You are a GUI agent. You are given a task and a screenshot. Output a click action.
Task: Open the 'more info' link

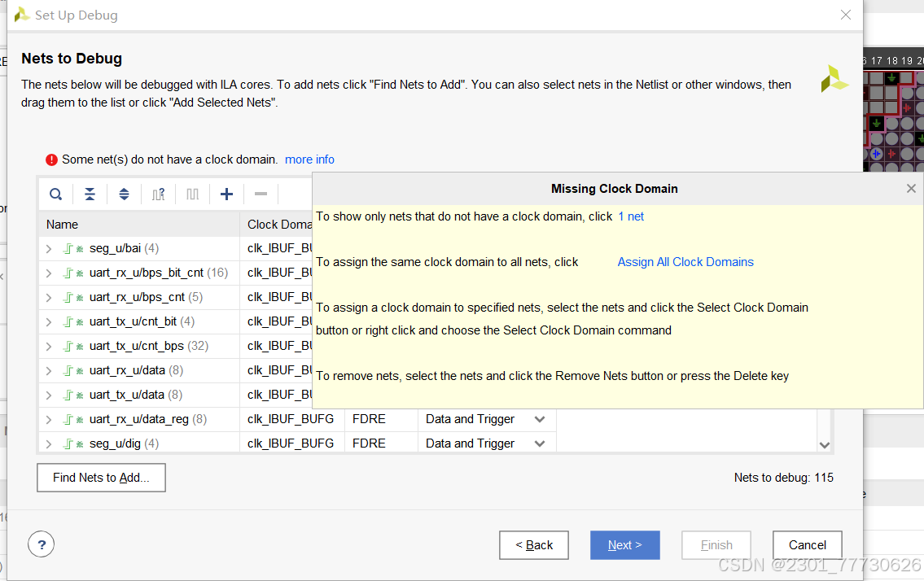click(x=309, y=159)
